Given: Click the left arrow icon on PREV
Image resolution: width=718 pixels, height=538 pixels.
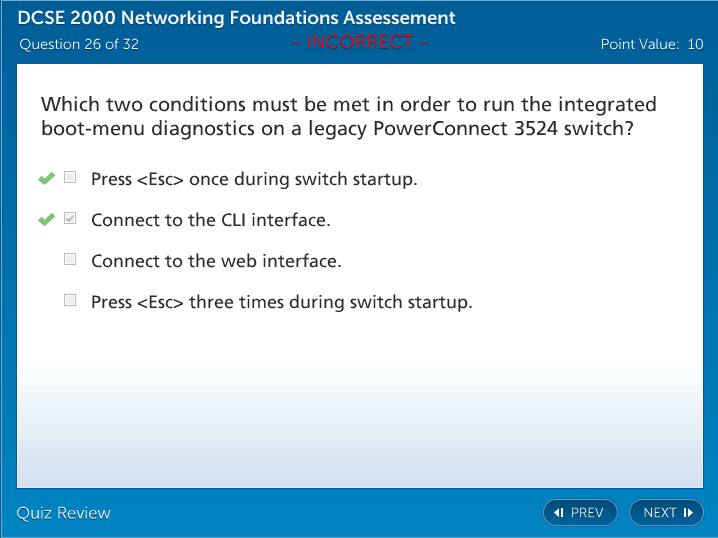Looking at the screenshot, I should (x=559, y=513).
